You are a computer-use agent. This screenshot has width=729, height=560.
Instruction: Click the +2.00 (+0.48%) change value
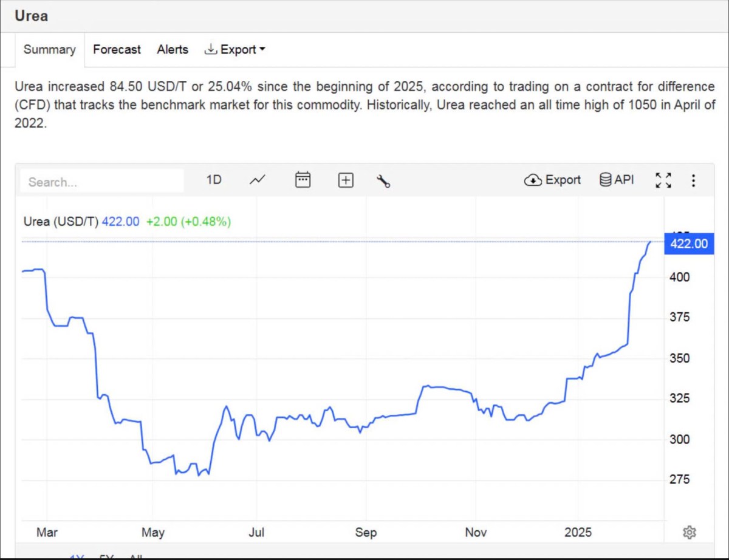point(188,222)
